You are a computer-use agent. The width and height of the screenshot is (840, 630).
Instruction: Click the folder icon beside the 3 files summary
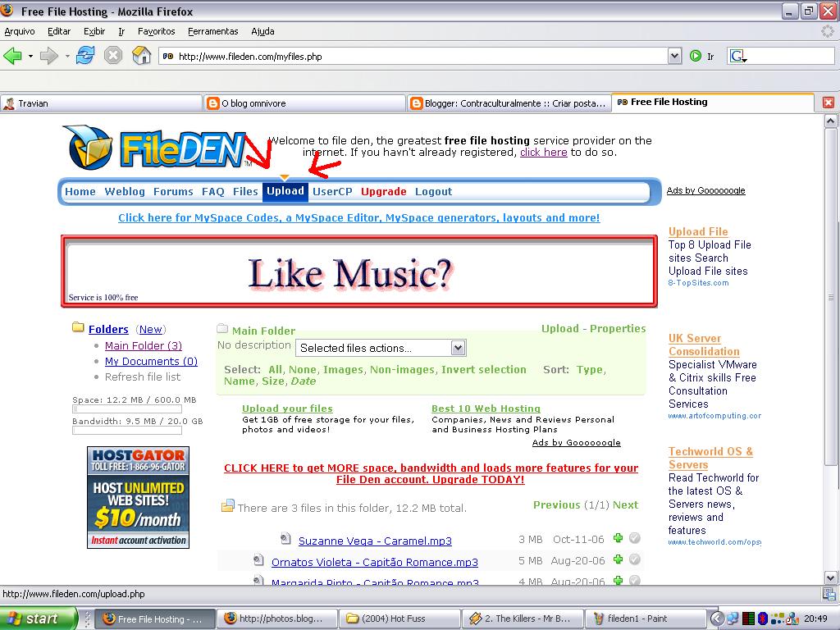228,505
